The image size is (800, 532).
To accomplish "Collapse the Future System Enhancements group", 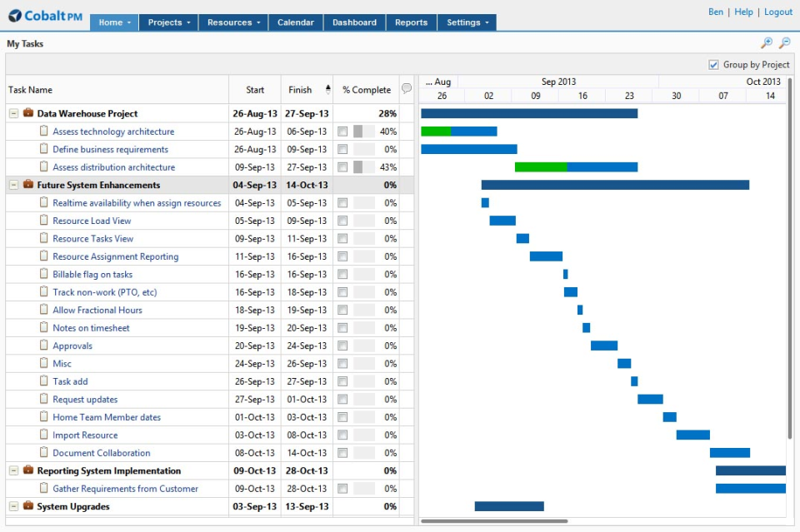I will pyautogui.click(x=13, y=185).
